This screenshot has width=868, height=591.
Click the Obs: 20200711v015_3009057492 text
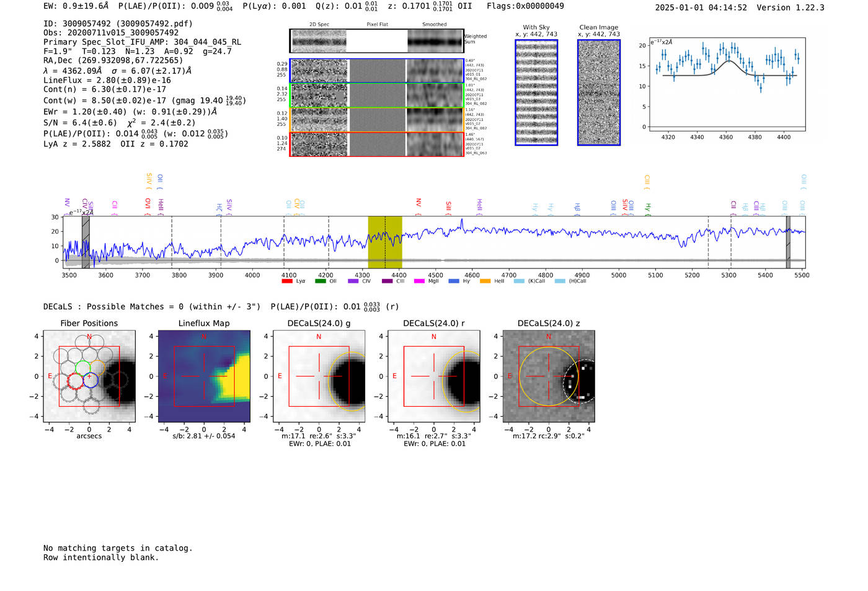pos(111,33)
